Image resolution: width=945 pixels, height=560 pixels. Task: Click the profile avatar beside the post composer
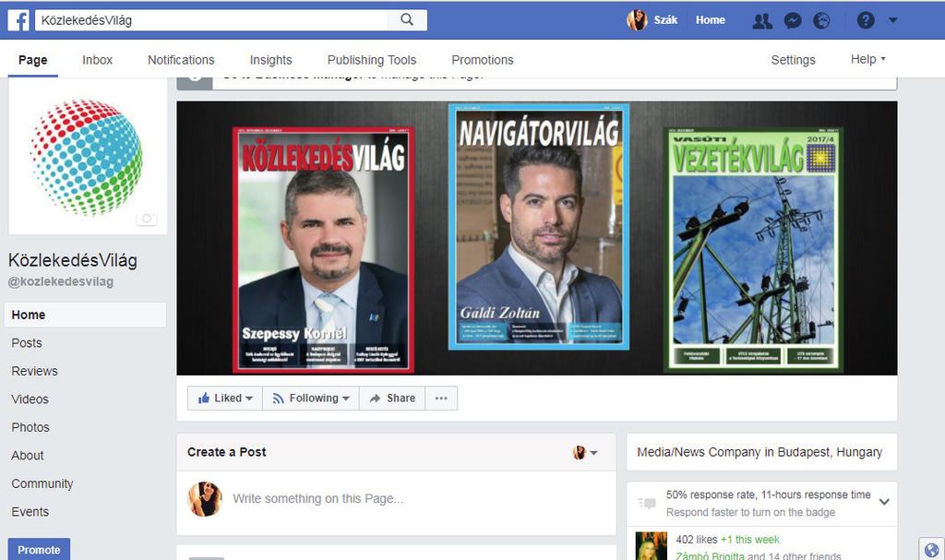click(205, 499)
